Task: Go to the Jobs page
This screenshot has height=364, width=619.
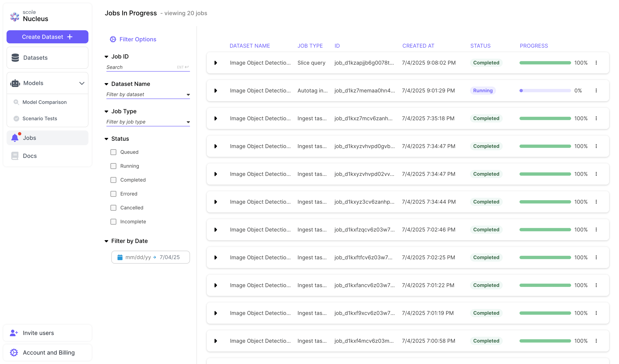Action: (47, 138)
